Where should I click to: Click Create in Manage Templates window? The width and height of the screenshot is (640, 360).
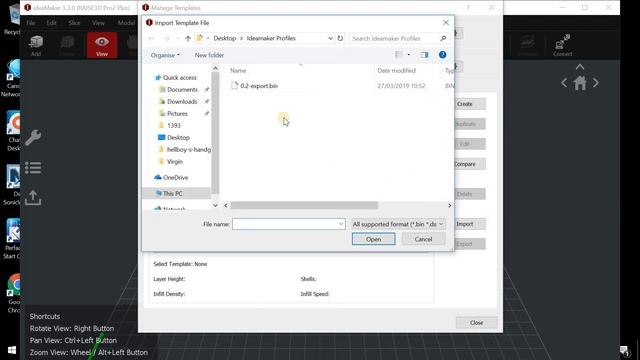[x=469, y=104]
